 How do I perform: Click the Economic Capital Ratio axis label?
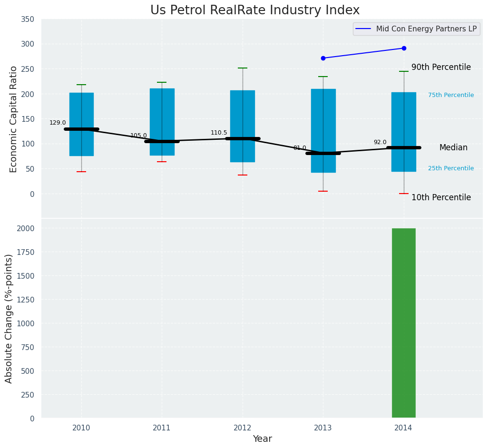pyautogui.click(x=14, y=119)
